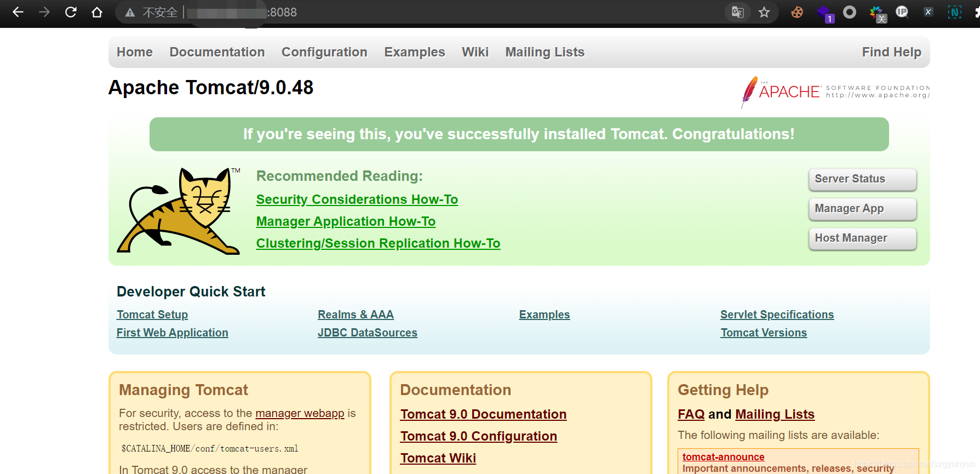
Task: Open the Documentation navigation item
Action: tap(217, 52)
